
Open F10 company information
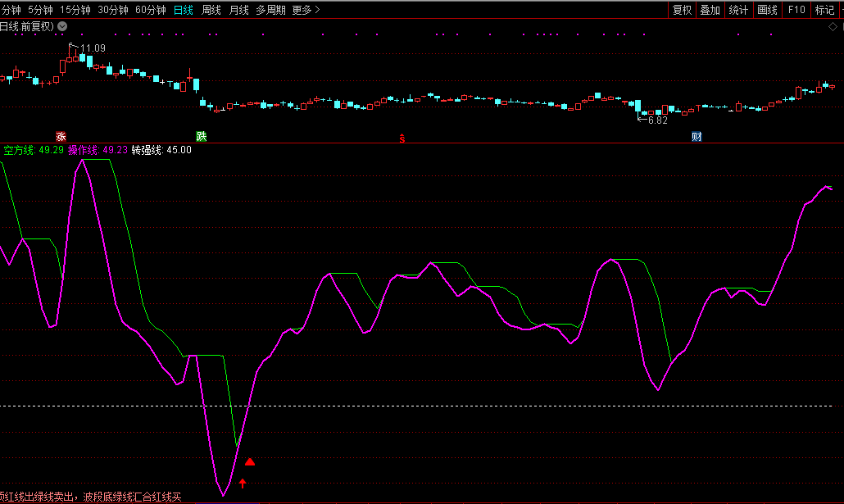point(796,10)
